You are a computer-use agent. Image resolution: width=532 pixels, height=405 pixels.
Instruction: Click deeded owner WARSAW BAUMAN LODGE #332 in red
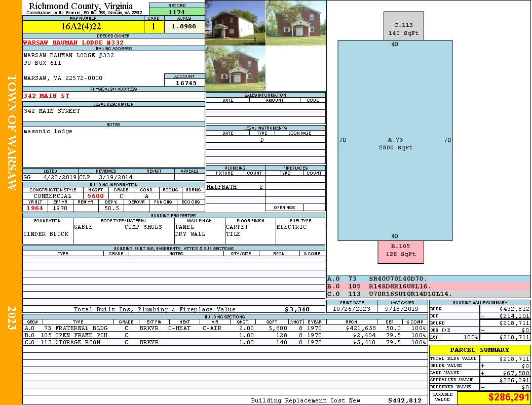(x=73, y=43)
